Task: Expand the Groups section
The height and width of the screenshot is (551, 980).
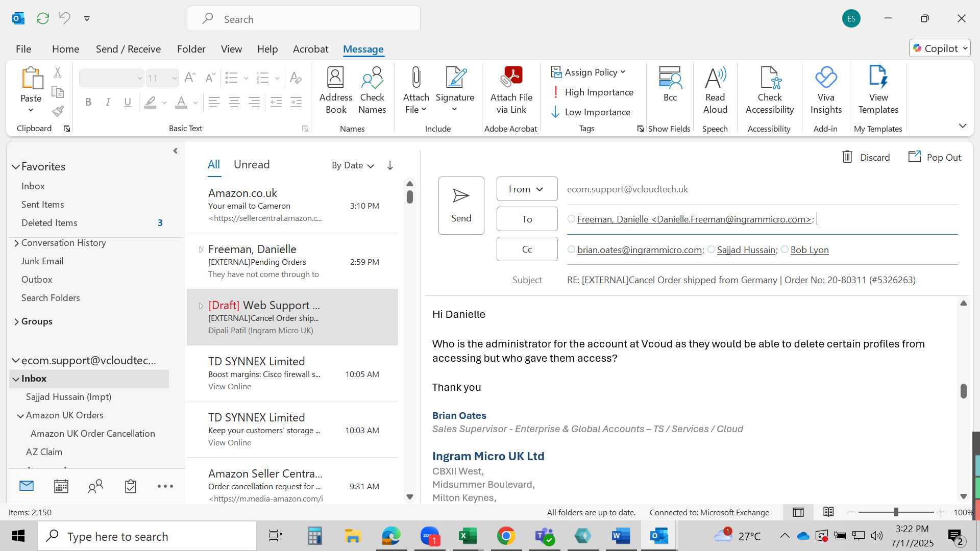Action: pos(16,321)
